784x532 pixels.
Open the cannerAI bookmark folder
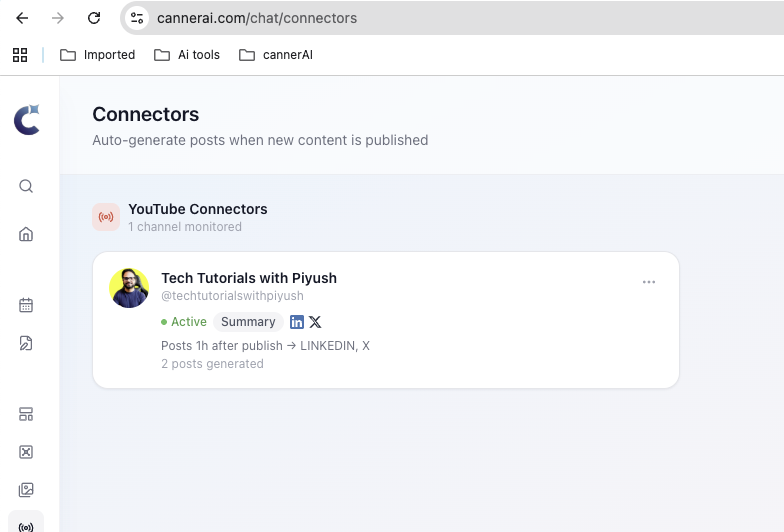pyautogui.click(x=276, y=55)
